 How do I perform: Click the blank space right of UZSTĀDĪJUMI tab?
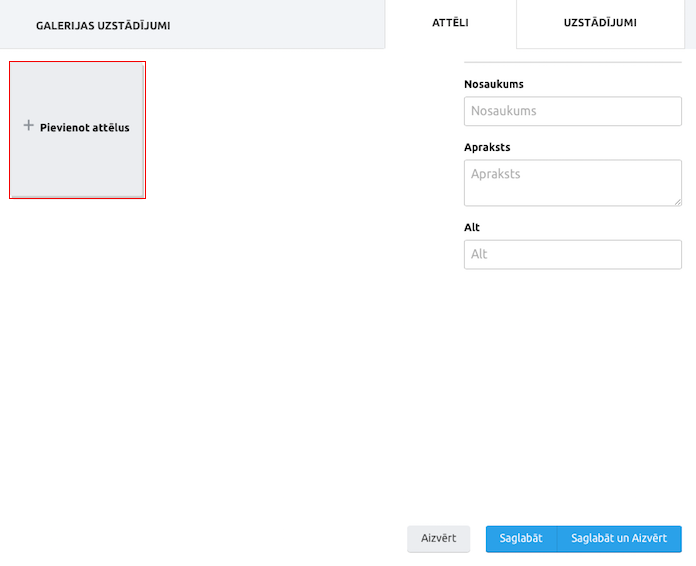690,23
